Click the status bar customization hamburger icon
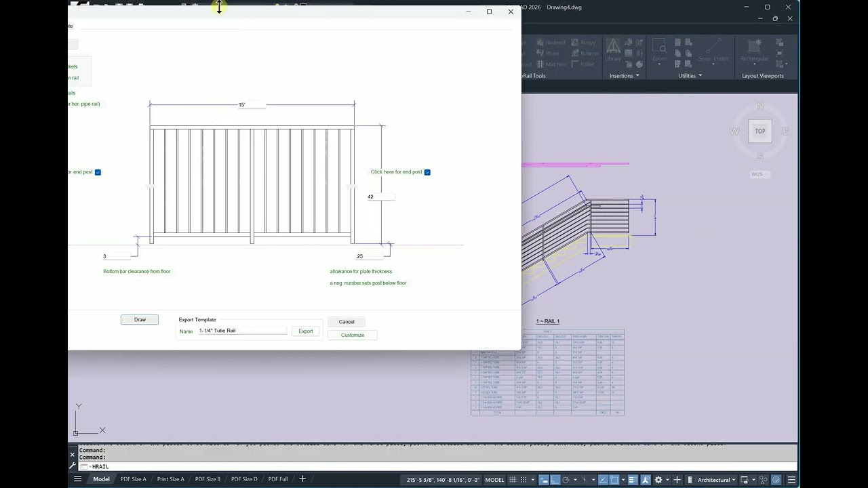 click(791, 480)
